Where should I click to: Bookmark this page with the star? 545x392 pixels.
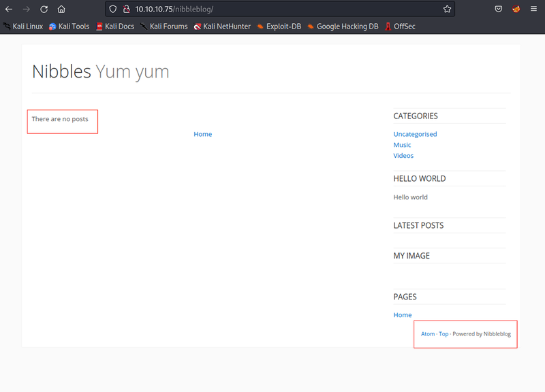pos(447,10)
